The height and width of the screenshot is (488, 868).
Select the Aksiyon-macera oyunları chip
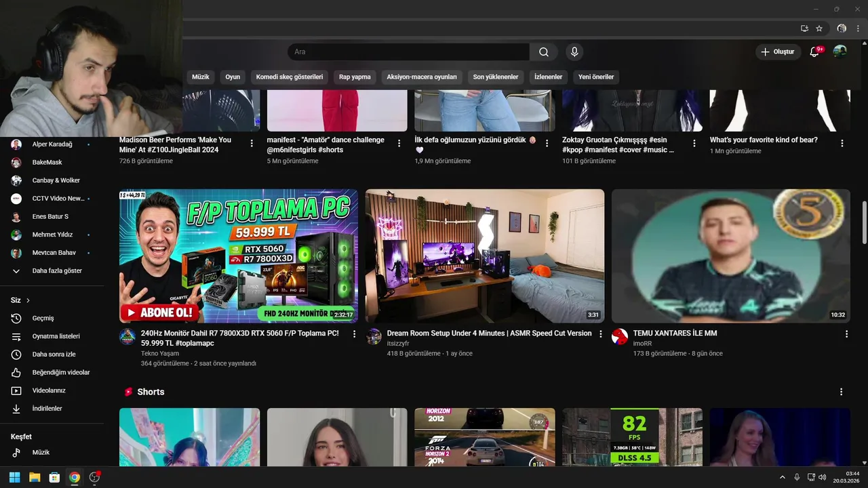422,77
